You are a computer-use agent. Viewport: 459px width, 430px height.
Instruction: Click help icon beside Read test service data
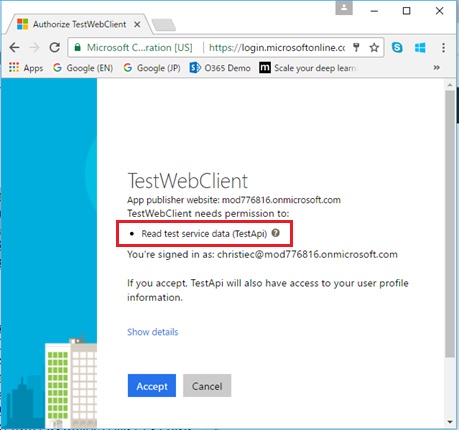click(276, 233)
